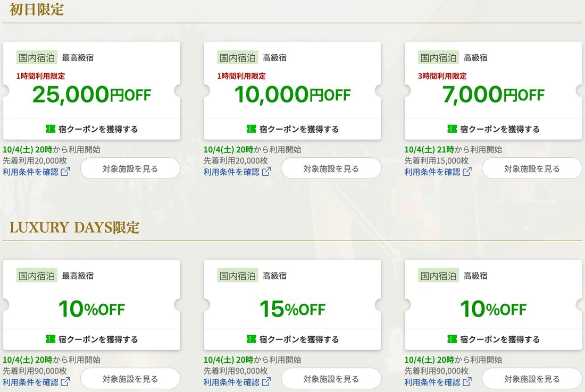The height and width of the screenshot is (392, 585).
Task: Show target facilities for 10,000円OFF coupon
Action: pyautogui.click(x=331, y=169)
